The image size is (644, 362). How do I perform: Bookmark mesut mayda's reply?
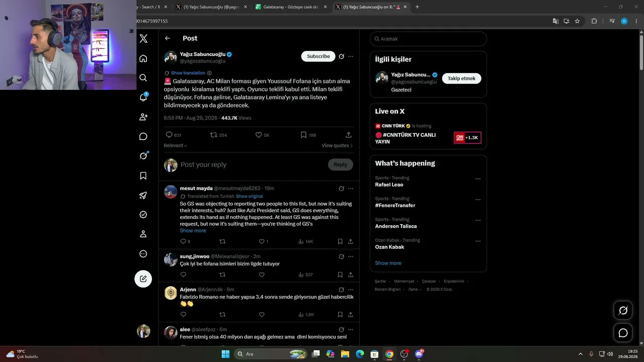[340, 241]
